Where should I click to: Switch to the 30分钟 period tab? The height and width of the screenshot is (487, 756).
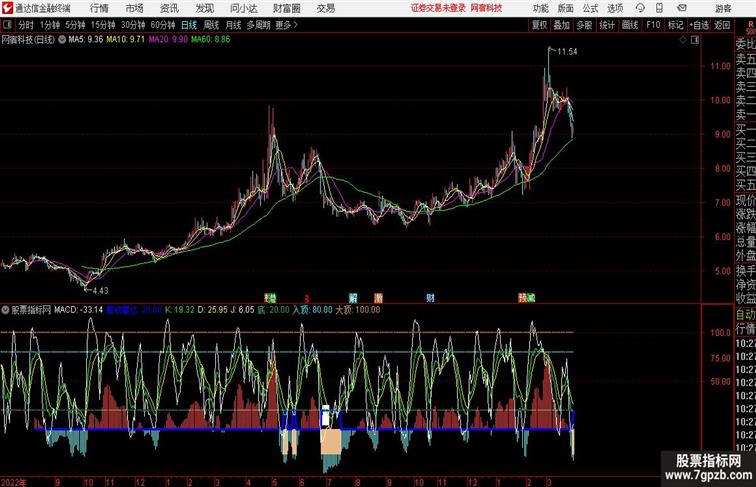pos(133,25)
